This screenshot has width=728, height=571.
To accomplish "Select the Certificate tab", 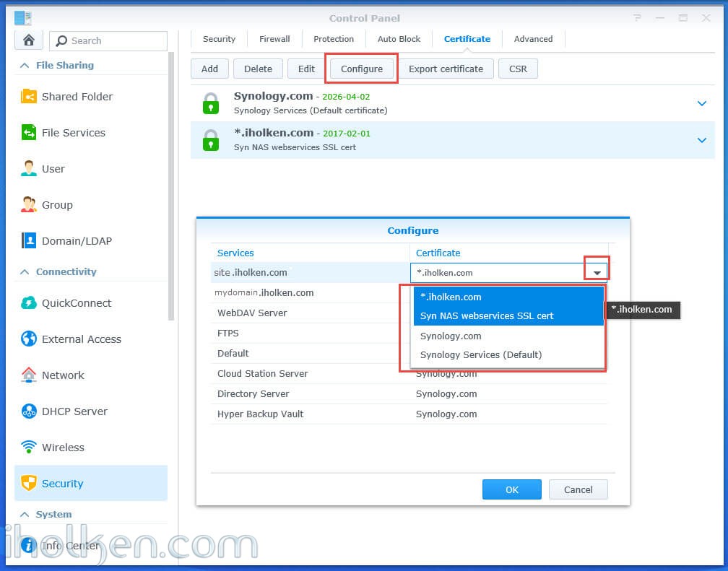I will point(467,39).
